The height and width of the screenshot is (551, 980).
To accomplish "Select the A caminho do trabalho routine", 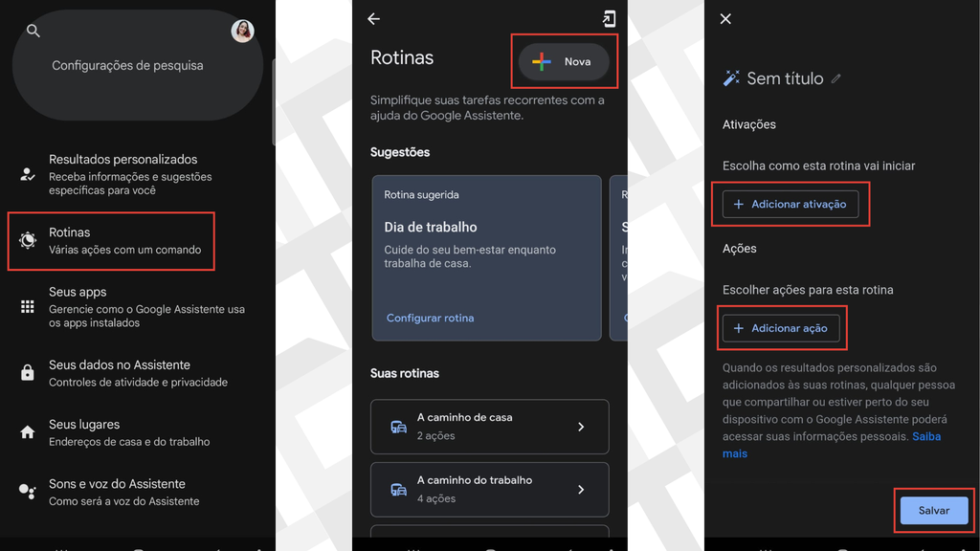I will click(x=489, y=489).
